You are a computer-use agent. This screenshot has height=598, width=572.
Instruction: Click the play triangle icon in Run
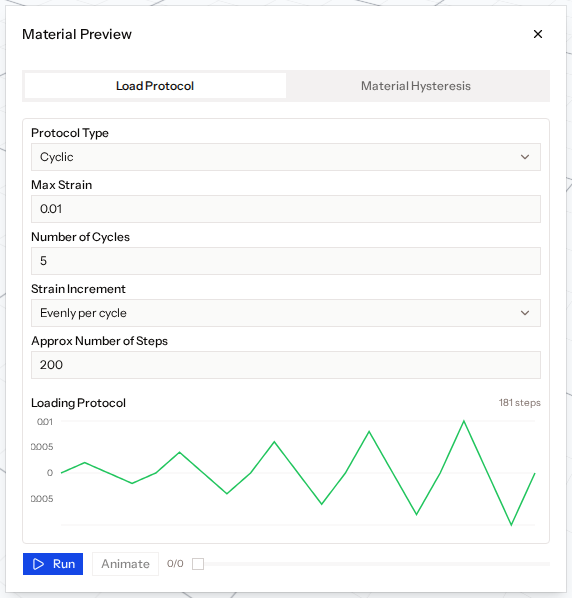point(39,564)
